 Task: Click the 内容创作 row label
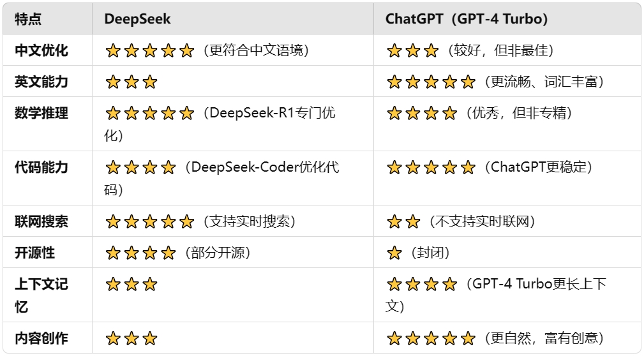coord(41,338)
